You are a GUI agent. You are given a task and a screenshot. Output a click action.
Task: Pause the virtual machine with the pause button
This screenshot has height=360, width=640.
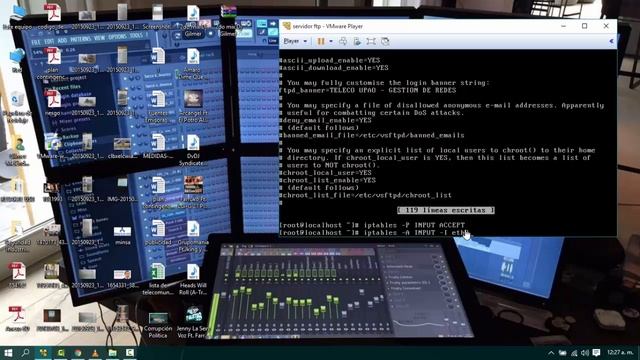321,41
